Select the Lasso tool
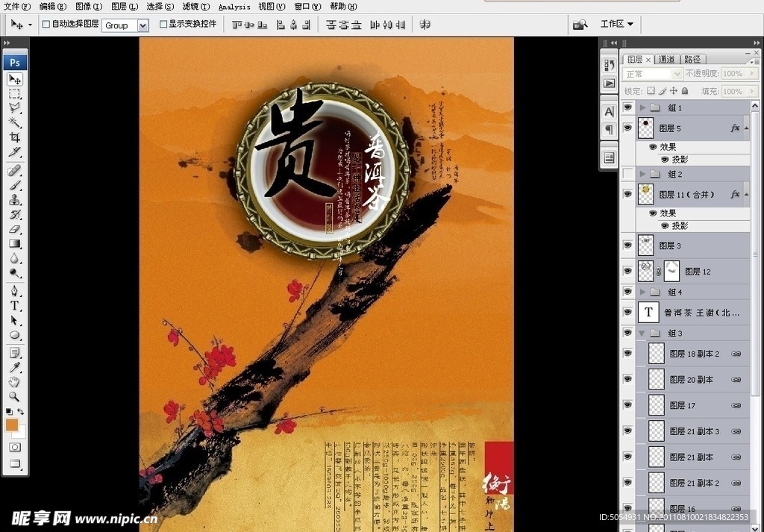Viewport: 764px width, 532px height. coord(14,108)
